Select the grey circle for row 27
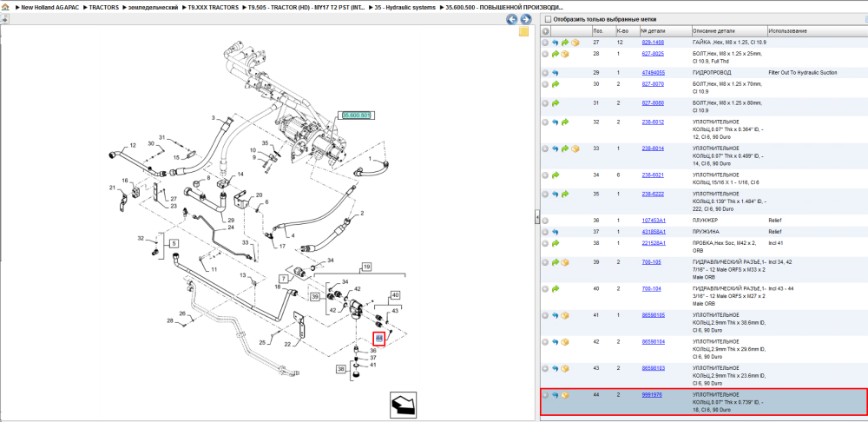This screenshot has width=868, height=422. (x=545, y=43)
